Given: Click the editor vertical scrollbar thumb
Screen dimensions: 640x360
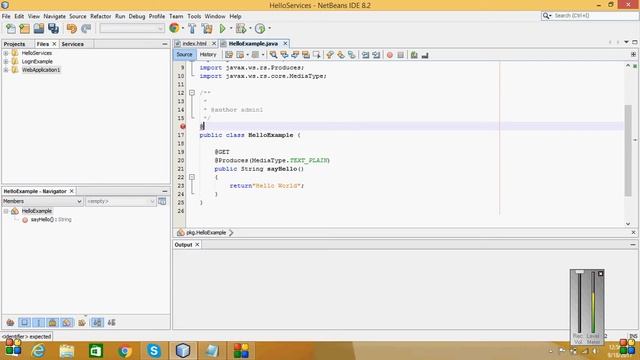Looking at the screenshot, I should (x=628, y=150).
